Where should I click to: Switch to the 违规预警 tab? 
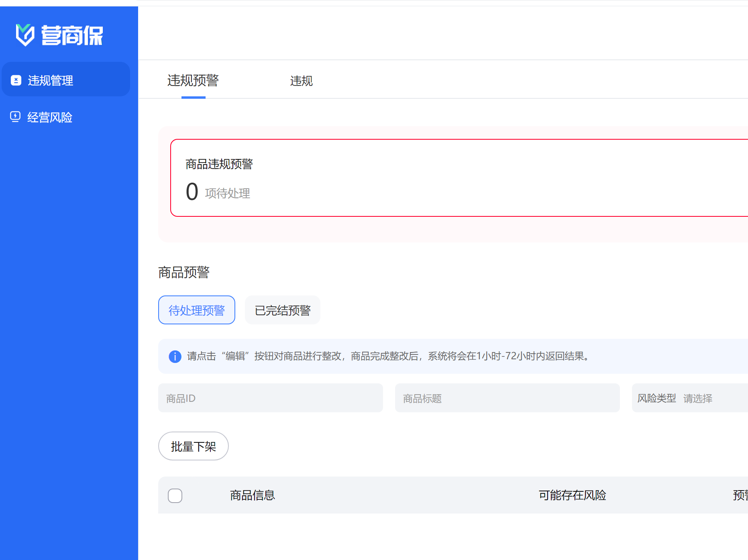tap(193, 80)
